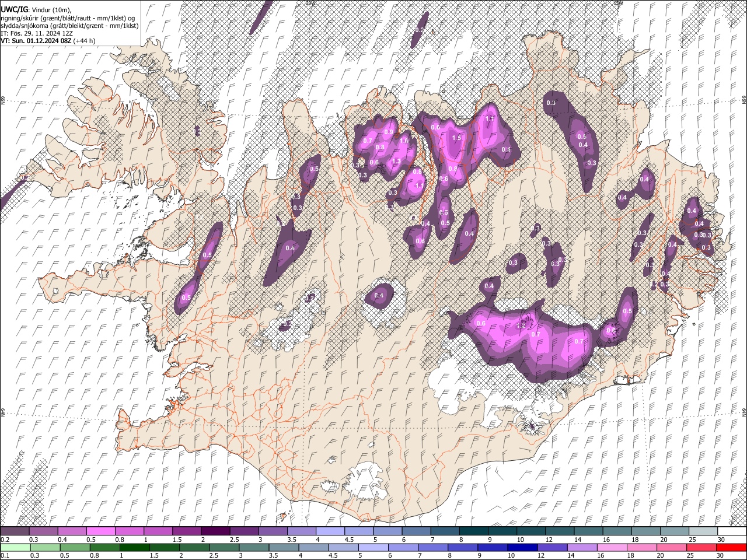747x560 pixels.
Task: Select the 0.8–1 magenta snow swatch
Action: 129,531
